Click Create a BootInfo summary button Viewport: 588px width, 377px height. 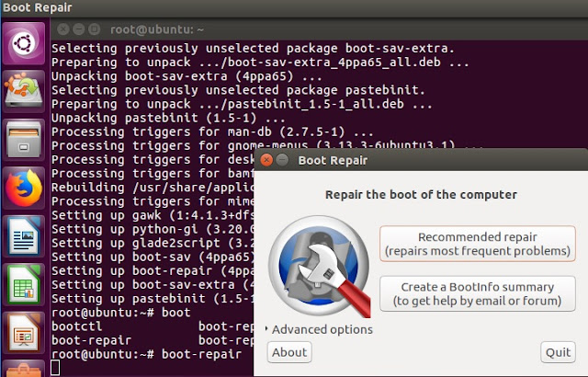478,293
